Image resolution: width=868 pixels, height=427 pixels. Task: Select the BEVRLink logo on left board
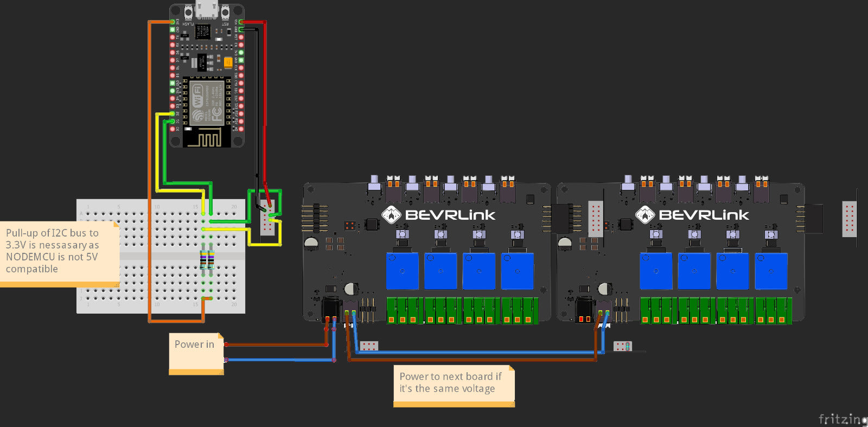[438, 215]
